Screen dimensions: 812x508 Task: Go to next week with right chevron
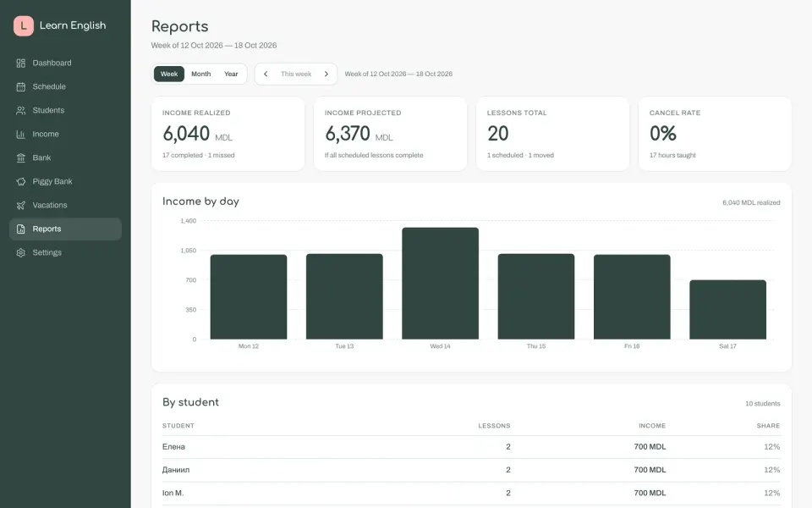coord(326,75)
